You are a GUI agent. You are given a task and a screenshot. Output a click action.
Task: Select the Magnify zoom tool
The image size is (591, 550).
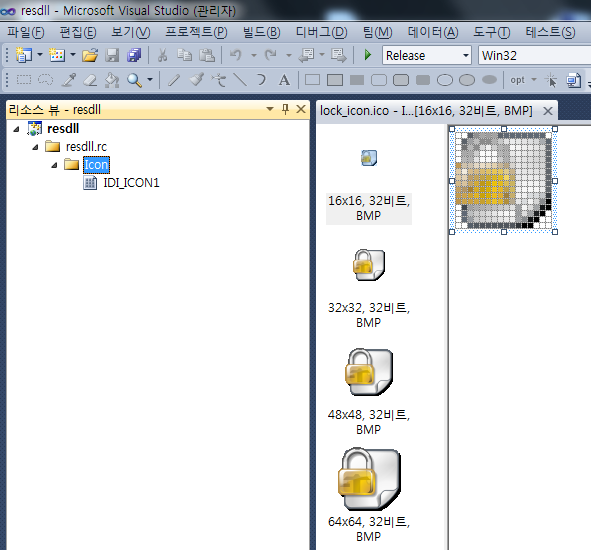(134, 80)
